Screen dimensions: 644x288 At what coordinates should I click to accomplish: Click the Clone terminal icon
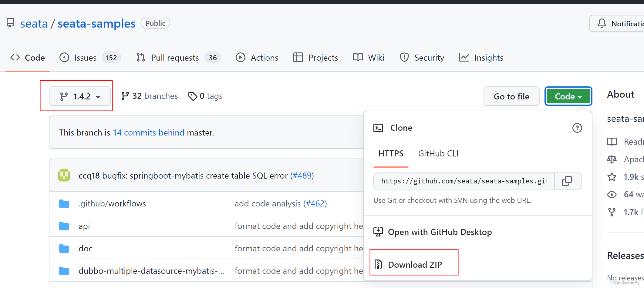378,128
